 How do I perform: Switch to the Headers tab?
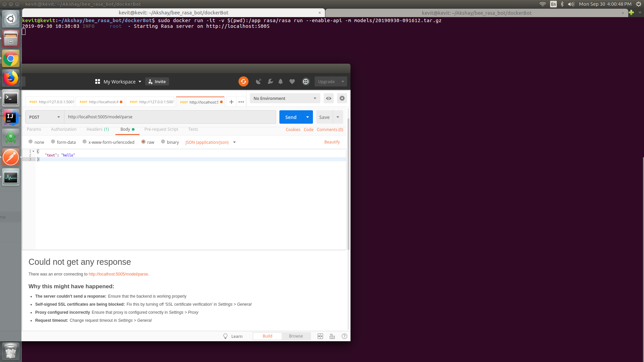[x=97, y=129]
